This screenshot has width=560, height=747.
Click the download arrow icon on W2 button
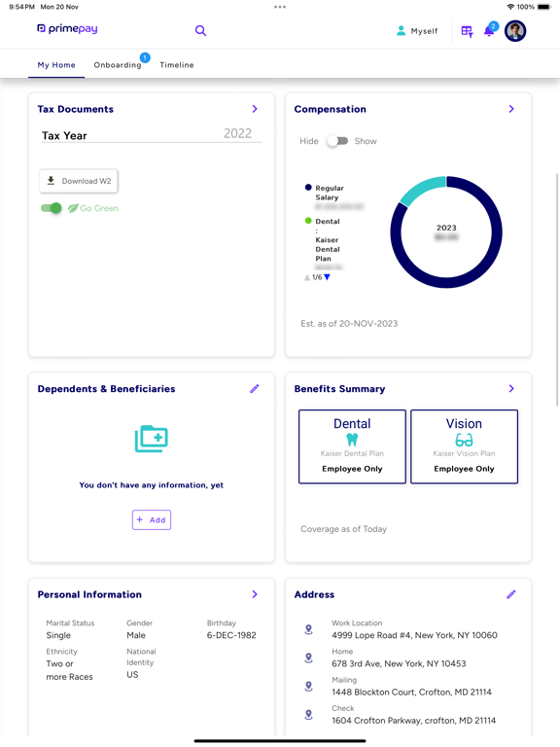pos(51,181)
